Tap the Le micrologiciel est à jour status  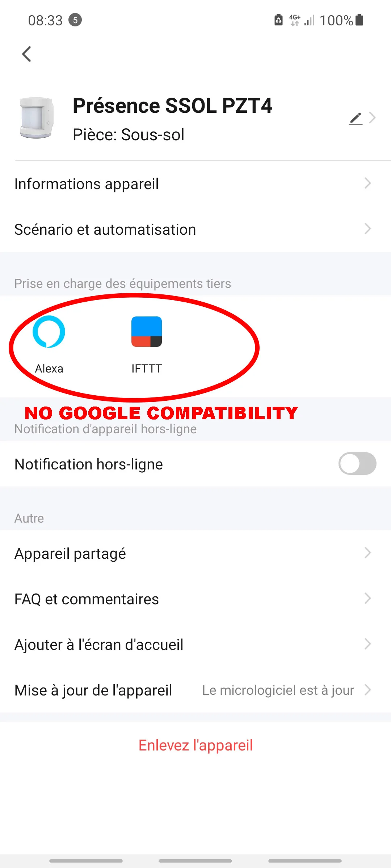278,690
